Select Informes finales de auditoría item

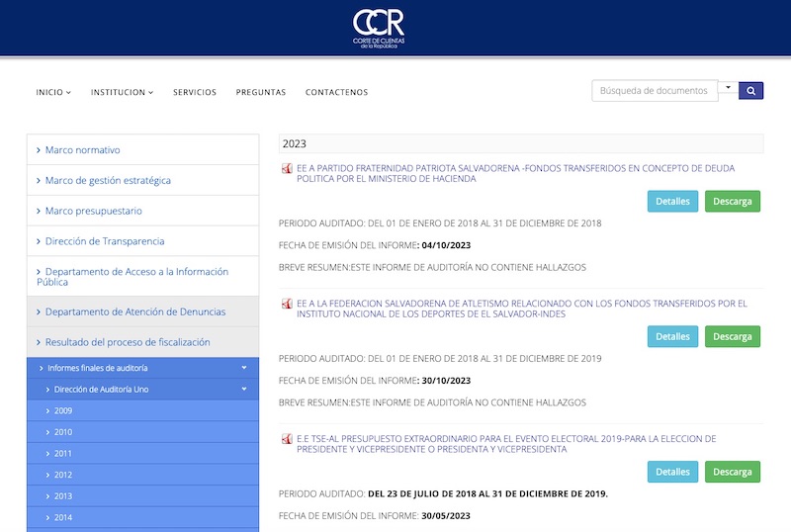click(142, 368)
